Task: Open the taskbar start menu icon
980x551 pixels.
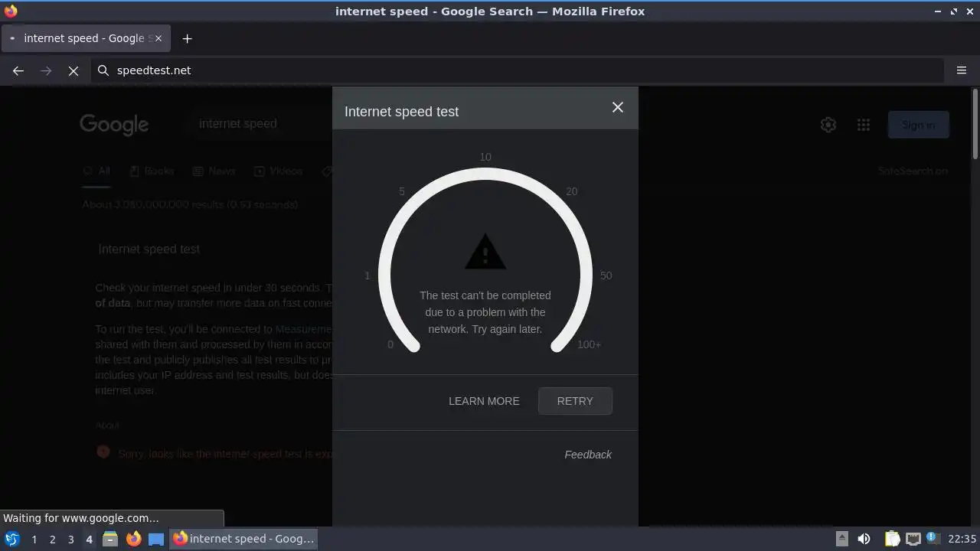Action: pos(12,539)
